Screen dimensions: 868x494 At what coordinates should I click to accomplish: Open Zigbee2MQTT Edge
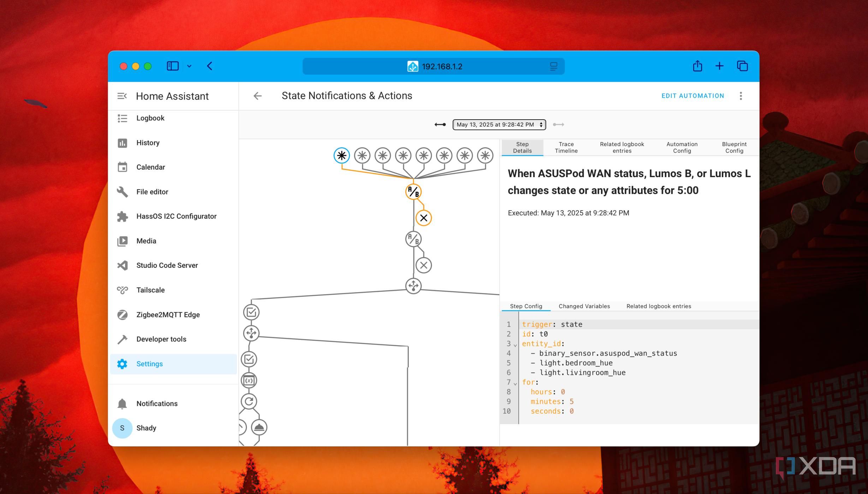click(x=173, y=315)
